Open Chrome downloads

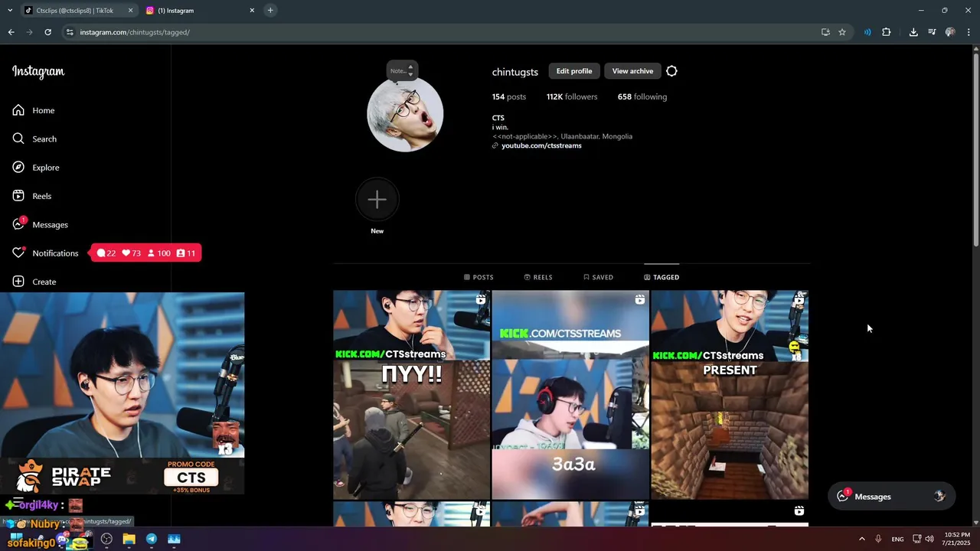913,32
